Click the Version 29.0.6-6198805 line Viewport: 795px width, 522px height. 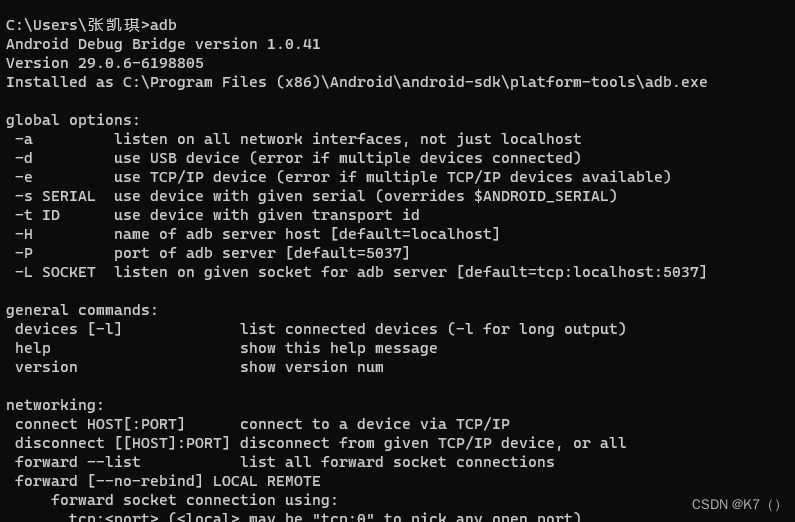point(105,63)
